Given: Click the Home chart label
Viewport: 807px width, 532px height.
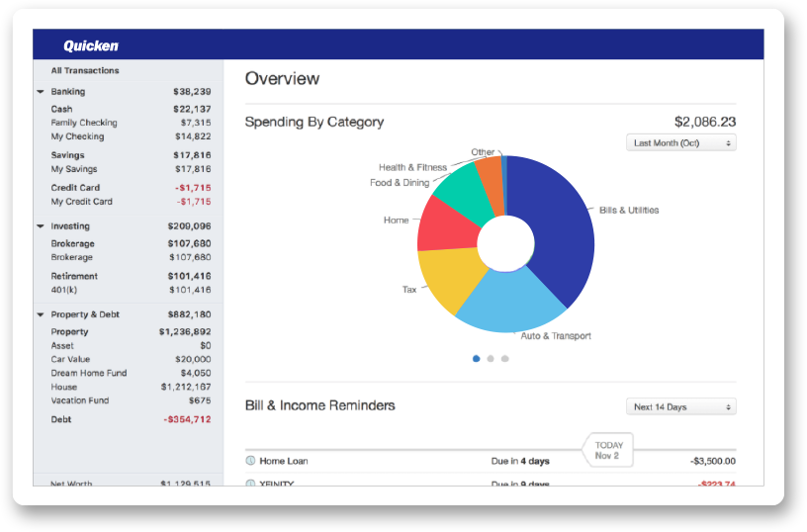Looking at the screenshot, I should (x=396, y=221).
